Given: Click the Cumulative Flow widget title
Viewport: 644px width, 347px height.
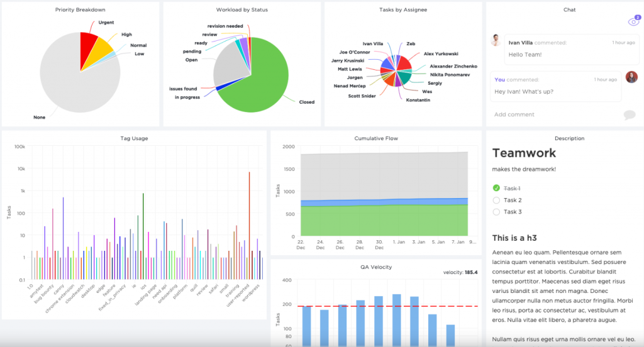Looking at the screenshot, I should [376, 138].
